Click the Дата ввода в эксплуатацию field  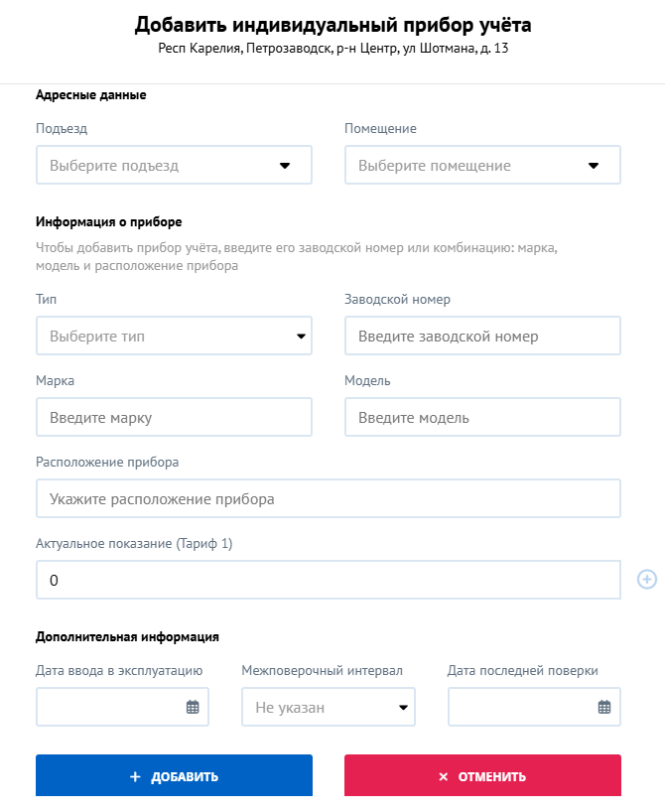(122, 707)
